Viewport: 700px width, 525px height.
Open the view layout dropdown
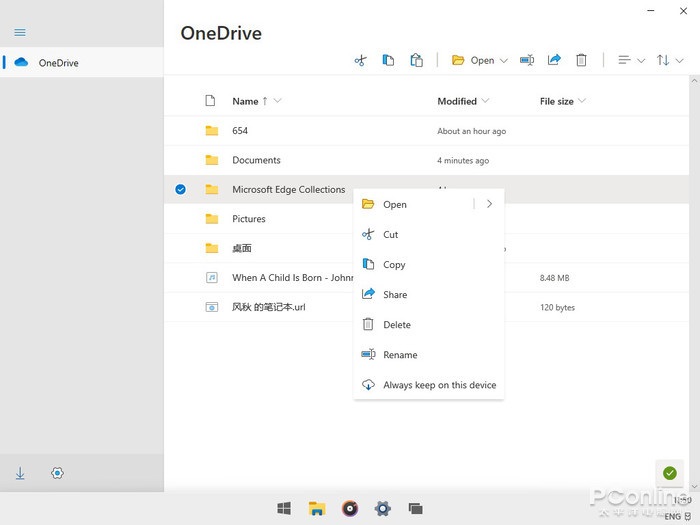coord(631,60)
